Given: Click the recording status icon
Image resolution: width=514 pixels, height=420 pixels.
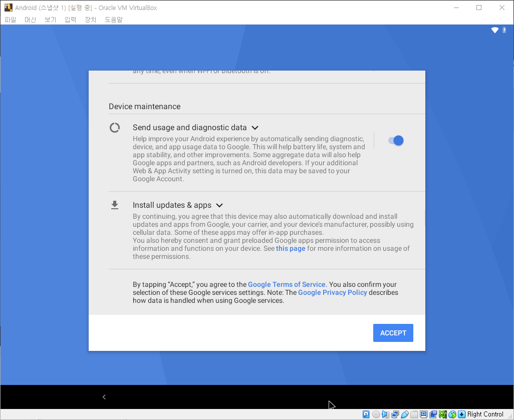Looking at the screenshot, I should coord(433,414).
